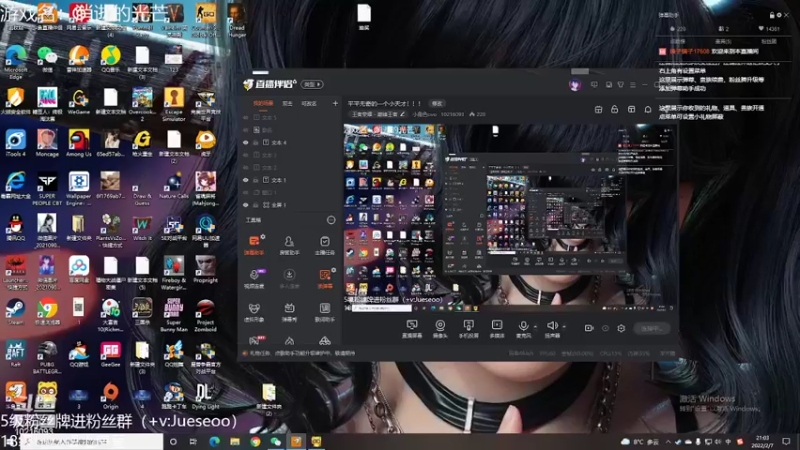Image resolution: width=800 pixels, height=450 pixels.
Task: Open the 弹幕秀 tool icon
Action: click(x=289, y=312)
